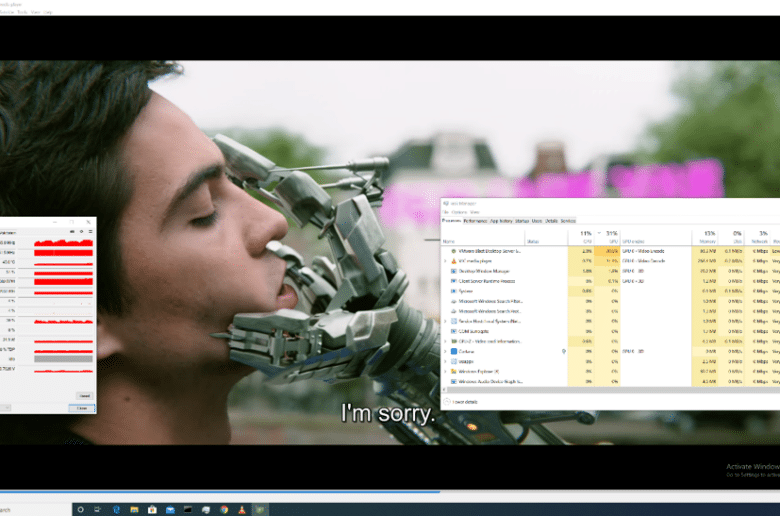Click the Fewer details arrow icon
This screenshot has width=780, height=516.
(x=447, y=402)
